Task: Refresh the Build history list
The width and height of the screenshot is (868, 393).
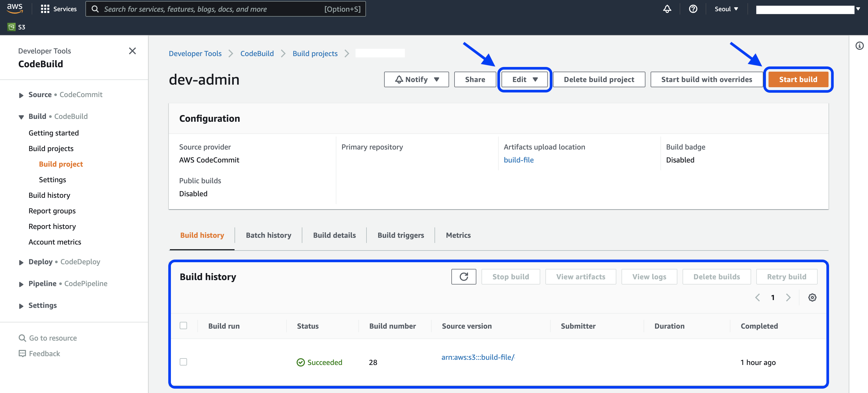Action: click(x=463, y=276)
